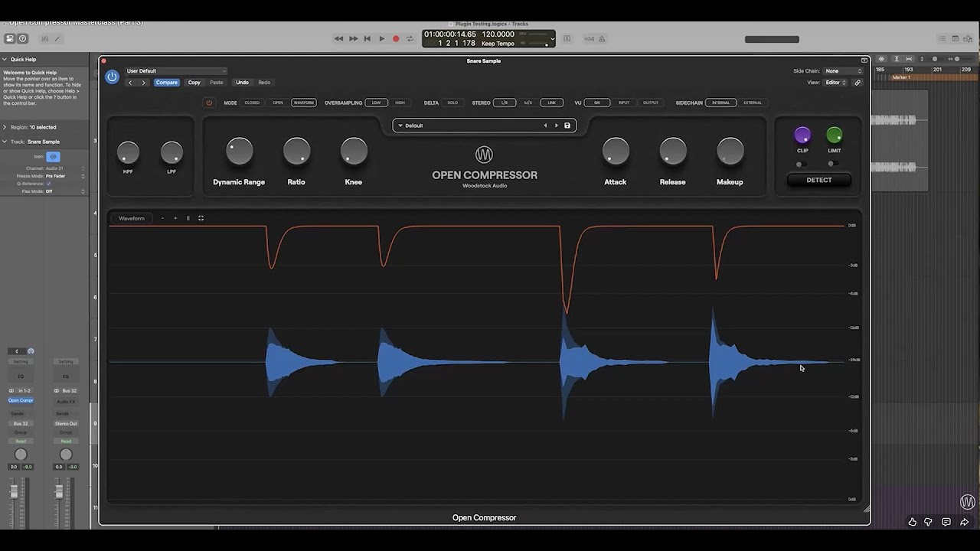Collapse the Track Snare Sample section
The width and height of the screenshot is (980, 551).
[x=4, y=142]
